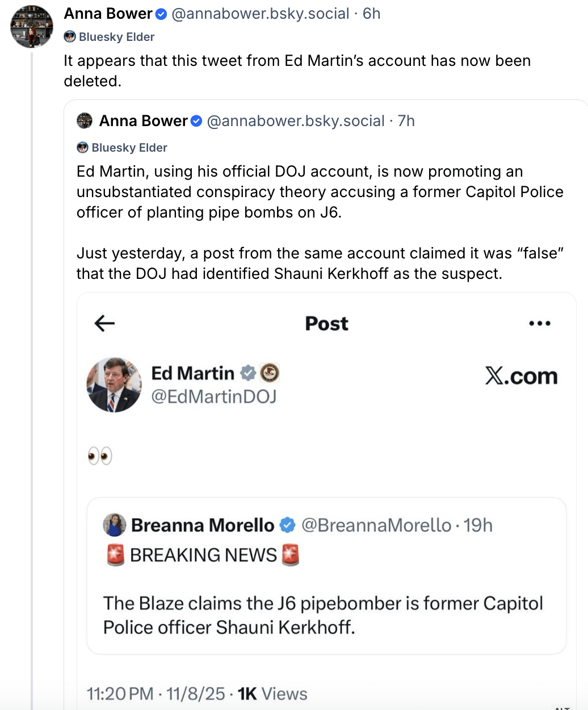The image size is (588, 710).
Task: Click the gray verified badge next to Ed Martin
Action: [247, 373]
